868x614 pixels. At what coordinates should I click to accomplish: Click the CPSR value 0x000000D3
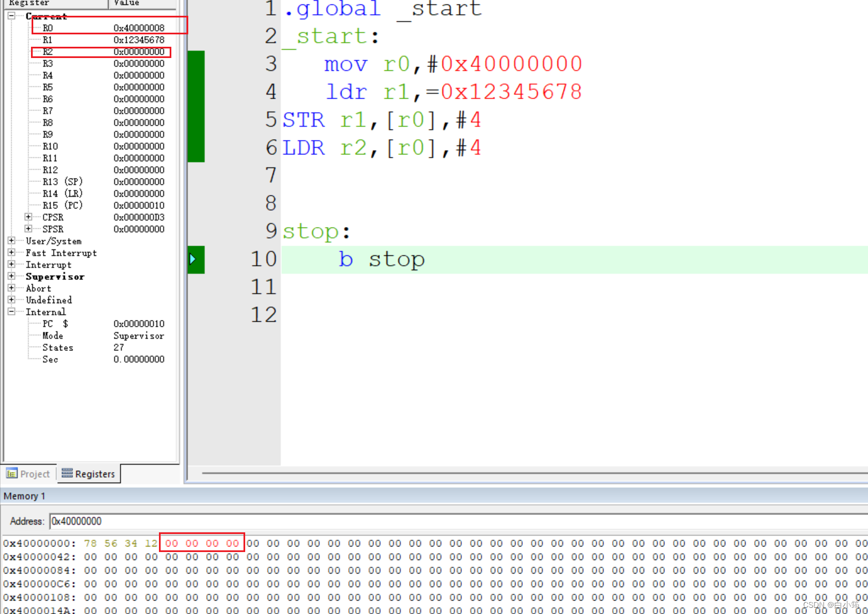tap(139, 217)
